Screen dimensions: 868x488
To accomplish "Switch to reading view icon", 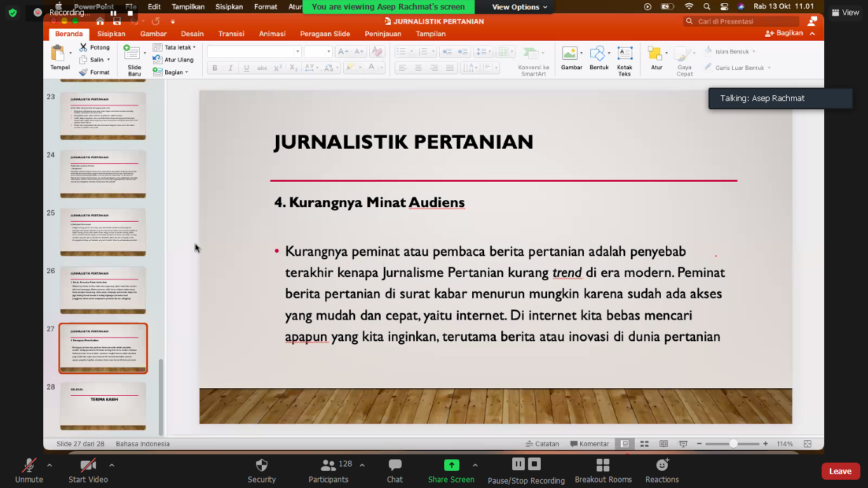I will tap(663, 444).
